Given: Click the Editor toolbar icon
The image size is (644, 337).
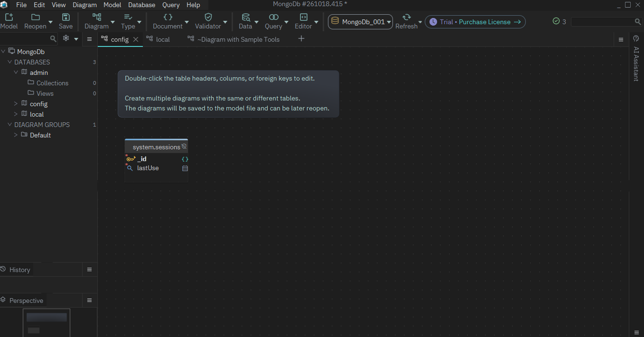Looking at the screenshot, I should (x=304, y=18).
